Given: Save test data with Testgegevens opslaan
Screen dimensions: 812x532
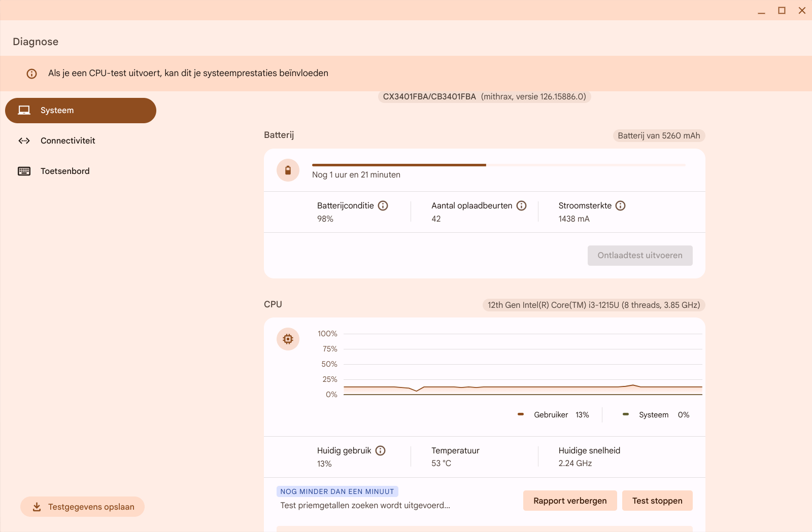Looking at the screenshot, I should pos(82,507).
